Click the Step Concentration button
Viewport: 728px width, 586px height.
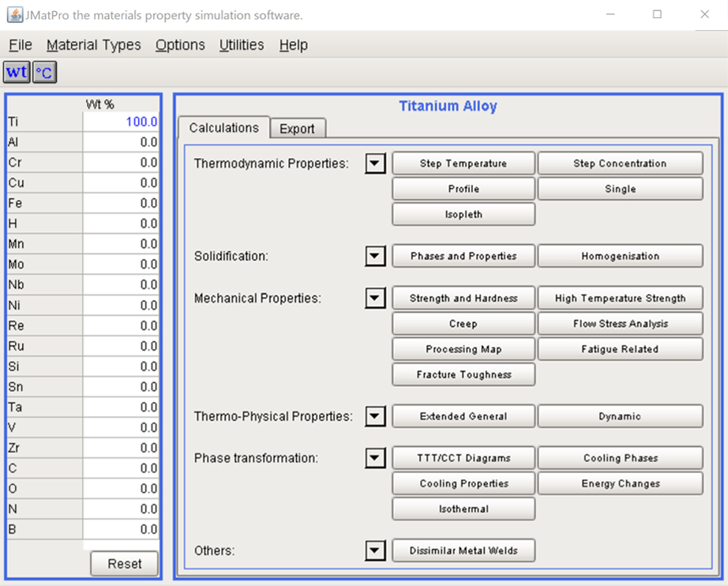pyautogui.click(x=620, y=163)
